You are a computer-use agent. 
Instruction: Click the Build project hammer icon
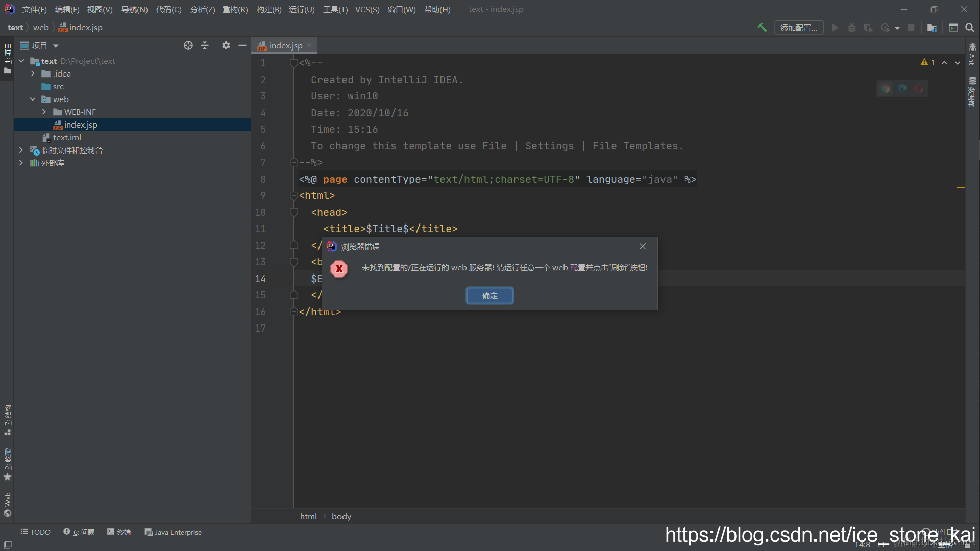[762, 28]
